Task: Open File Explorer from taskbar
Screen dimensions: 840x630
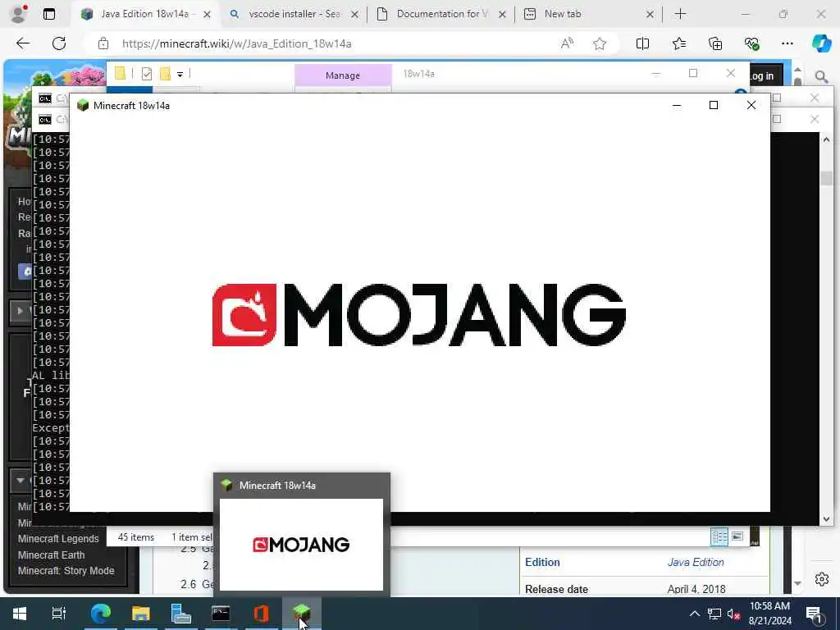Action: pyautogui.click(x=140, y=614)
